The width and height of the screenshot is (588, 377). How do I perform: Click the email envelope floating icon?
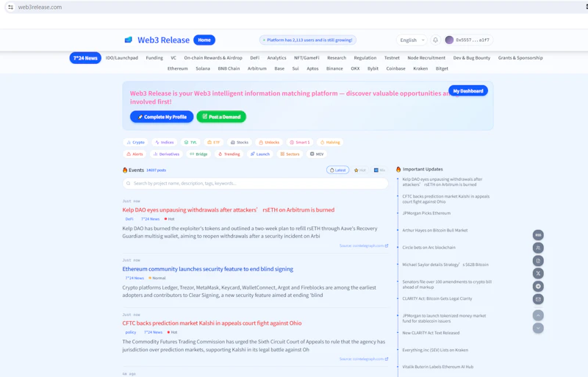tap(538, 299)
